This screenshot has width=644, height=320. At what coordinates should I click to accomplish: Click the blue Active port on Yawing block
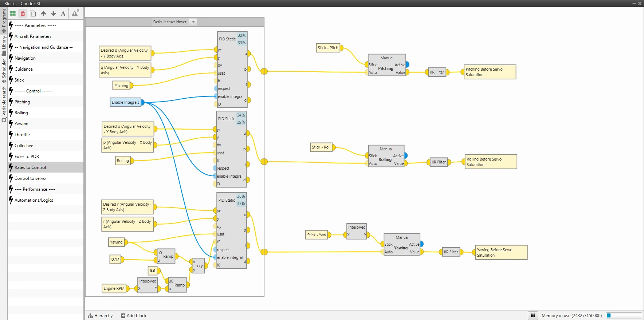[421, 244]
